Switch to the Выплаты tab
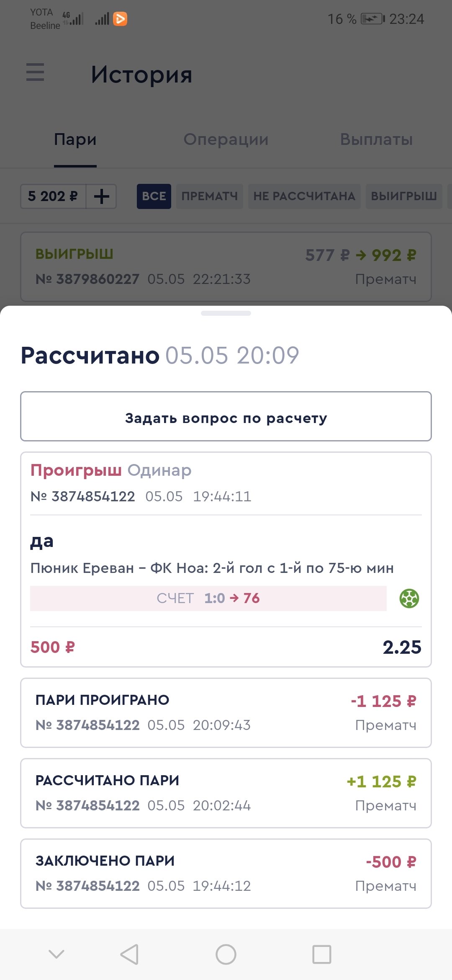This screenshot has width=452, height=980. (x=376, y=139)
